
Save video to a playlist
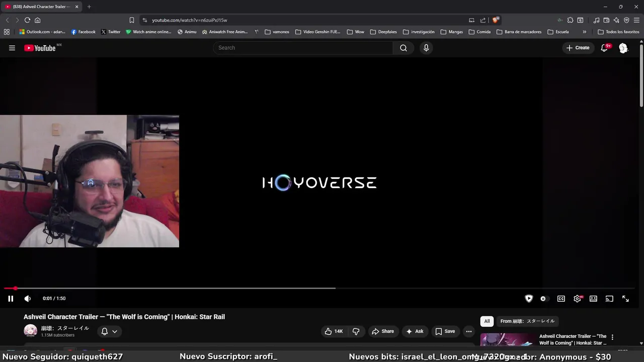coord(445,331)
